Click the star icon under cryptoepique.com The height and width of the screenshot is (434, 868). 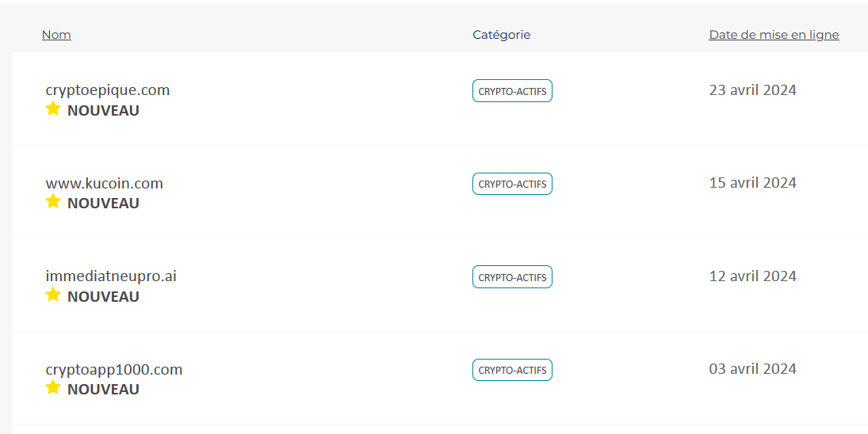click(53, 108)
